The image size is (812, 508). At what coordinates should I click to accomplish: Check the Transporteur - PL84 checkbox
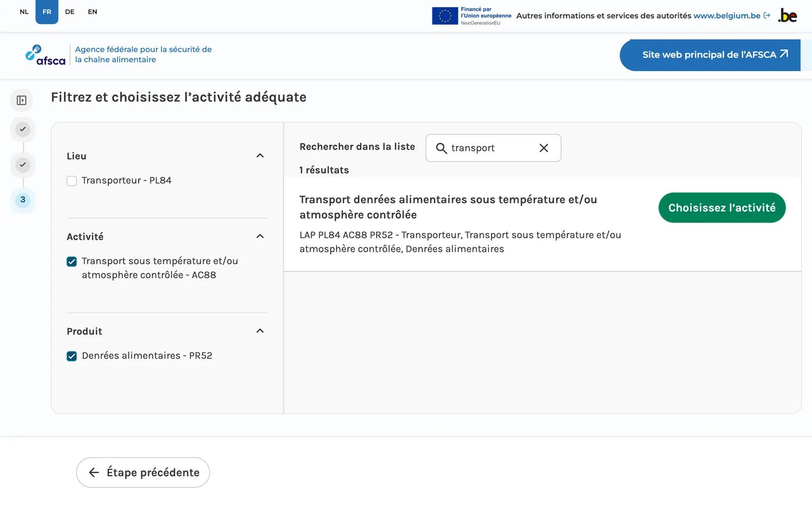pos(72,181)
